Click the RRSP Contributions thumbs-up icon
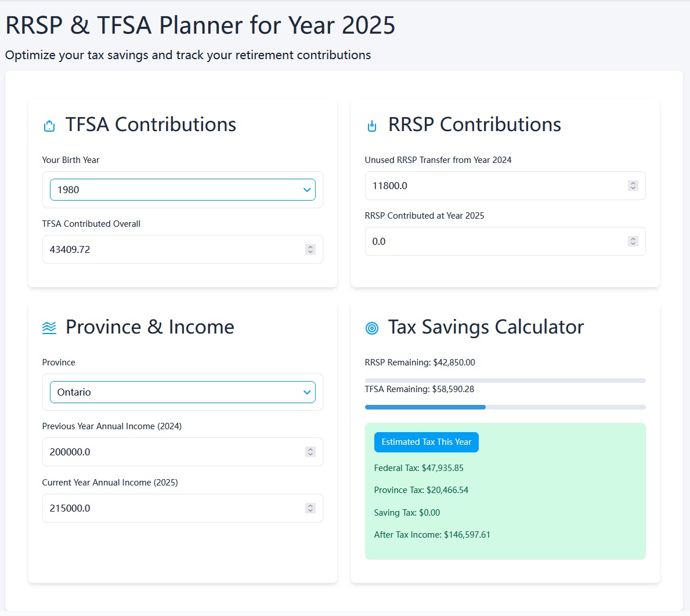 click(x=371, y=125)
